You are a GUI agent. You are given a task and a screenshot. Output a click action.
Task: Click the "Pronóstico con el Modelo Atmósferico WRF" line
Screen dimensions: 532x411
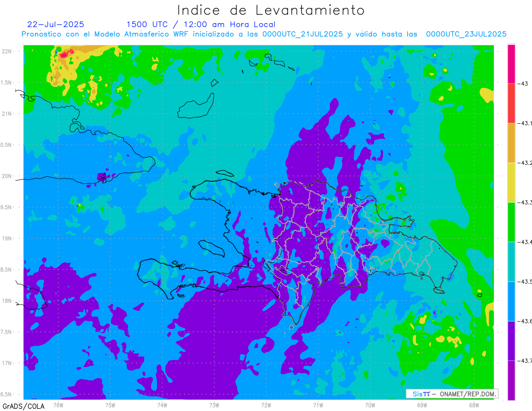coord(264,34)
